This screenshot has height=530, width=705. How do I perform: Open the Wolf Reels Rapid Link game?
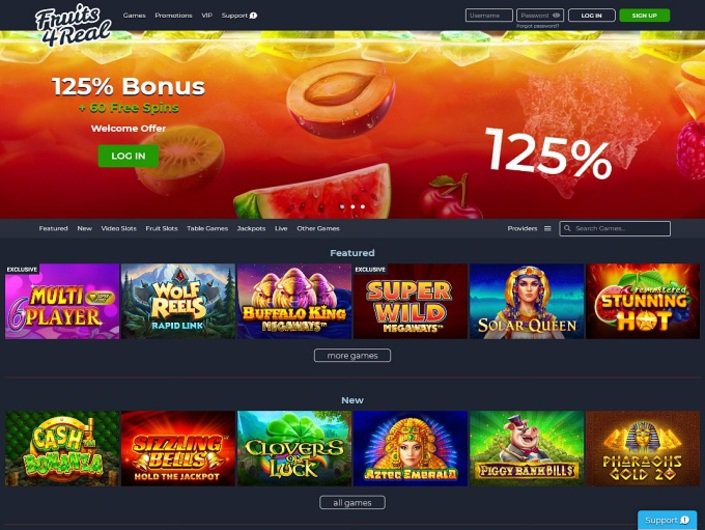click(x=178, y=301)
